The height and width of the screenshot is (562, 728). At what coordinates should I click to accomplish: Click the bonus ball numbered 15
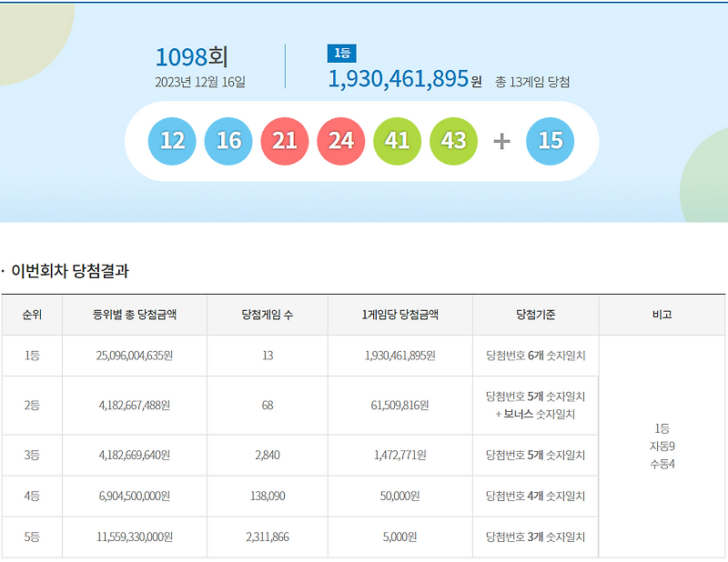pyautogui.click(x=551, y=141)
